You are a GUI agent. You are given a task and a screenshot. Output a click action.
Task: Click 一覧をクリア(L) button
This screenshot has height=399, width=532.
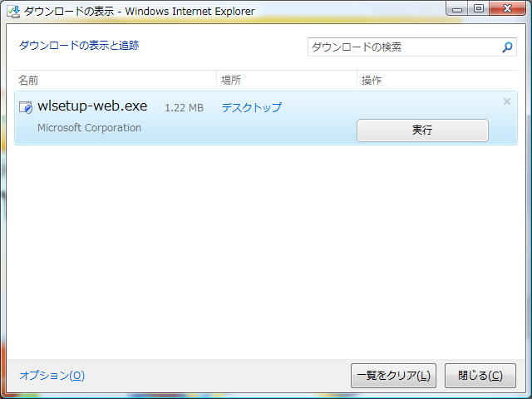[393, 376]
